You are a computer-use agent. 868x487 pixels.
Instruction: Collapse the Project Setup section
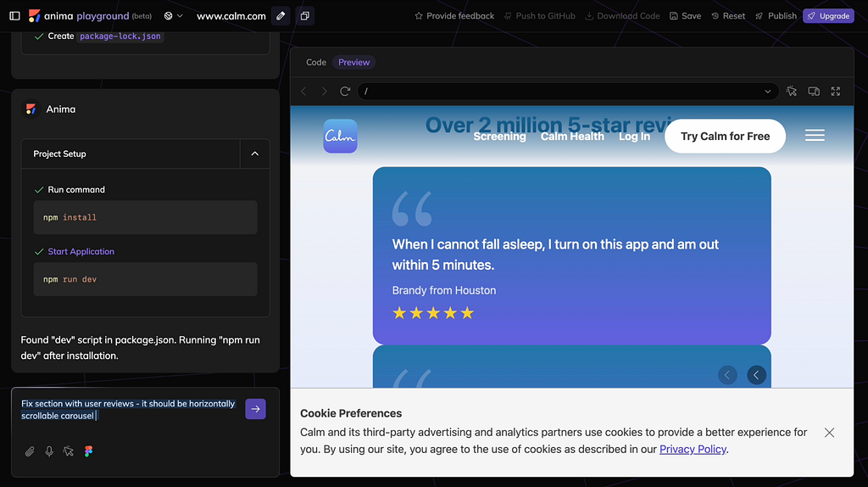[x=254, y=154]
